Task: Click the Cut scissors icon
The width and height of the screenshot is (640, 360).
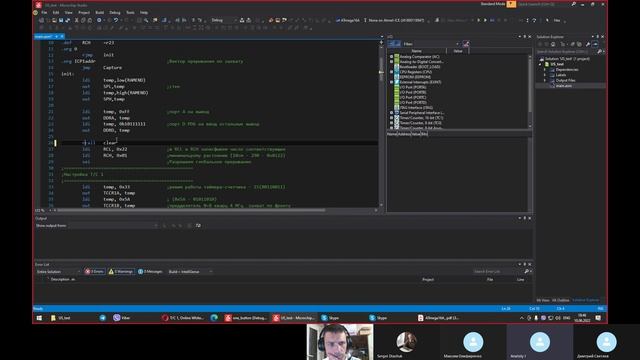Action: point(76,20)
